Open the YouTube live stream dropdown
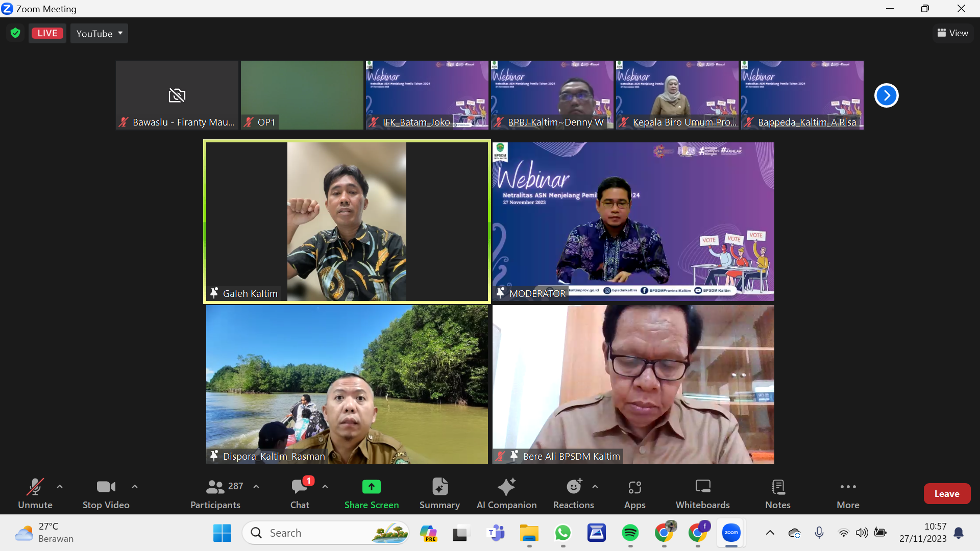 pyautogui.click(x=99, y=33)
